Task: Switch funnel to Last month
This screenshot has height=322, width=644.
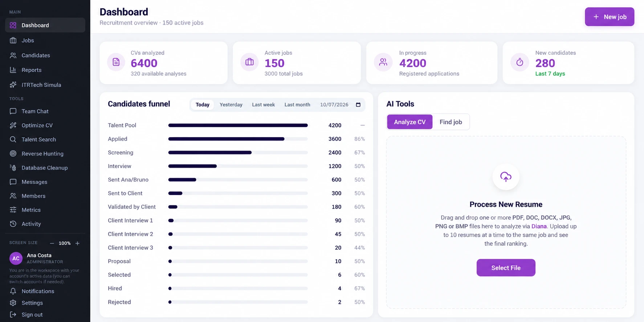Action: (x=297, y=105)
